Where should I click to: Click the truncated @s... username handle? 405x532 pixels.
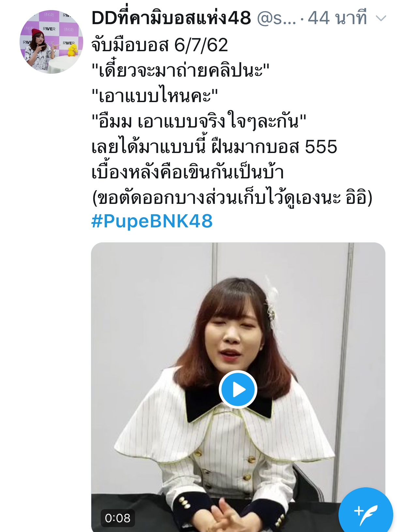tap(277, 18)
